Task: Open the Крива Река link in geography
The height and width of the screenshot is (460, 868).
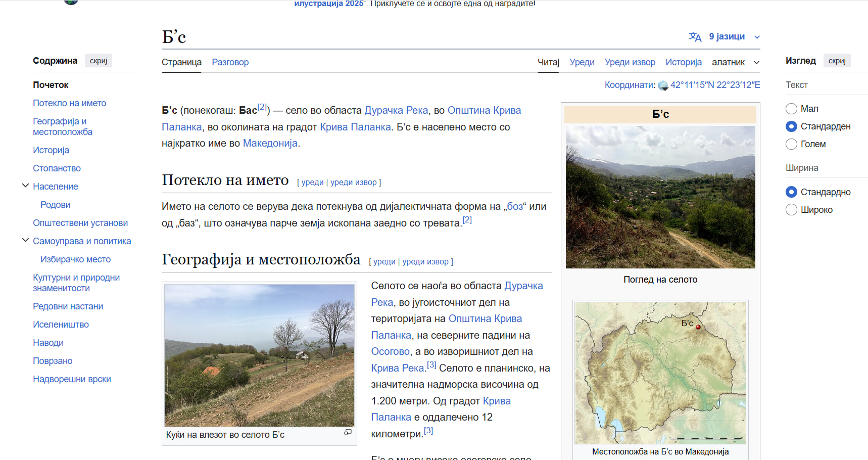Action: pos(398,368)
